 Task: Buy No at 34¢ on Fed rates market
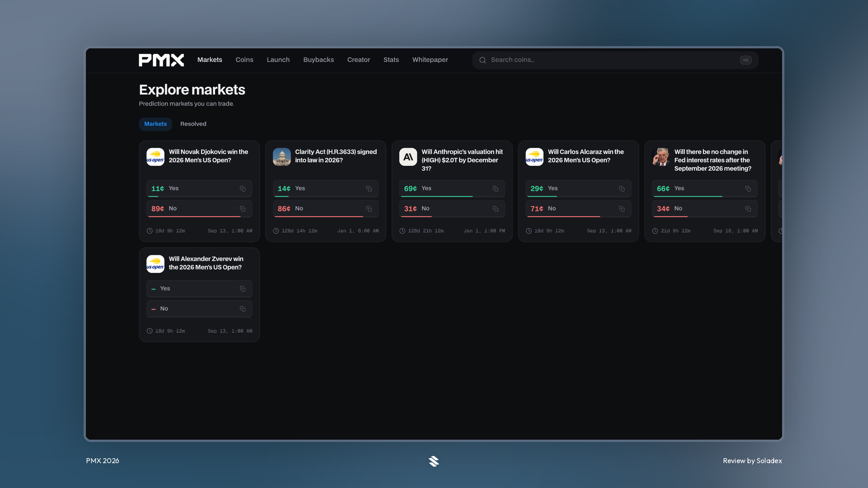coord(705,209)
